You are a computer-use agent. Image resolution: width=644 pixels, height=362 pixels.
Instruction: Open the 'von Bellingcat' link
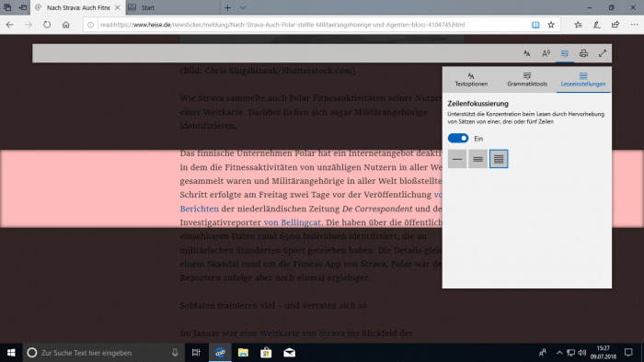pos(292,222)
